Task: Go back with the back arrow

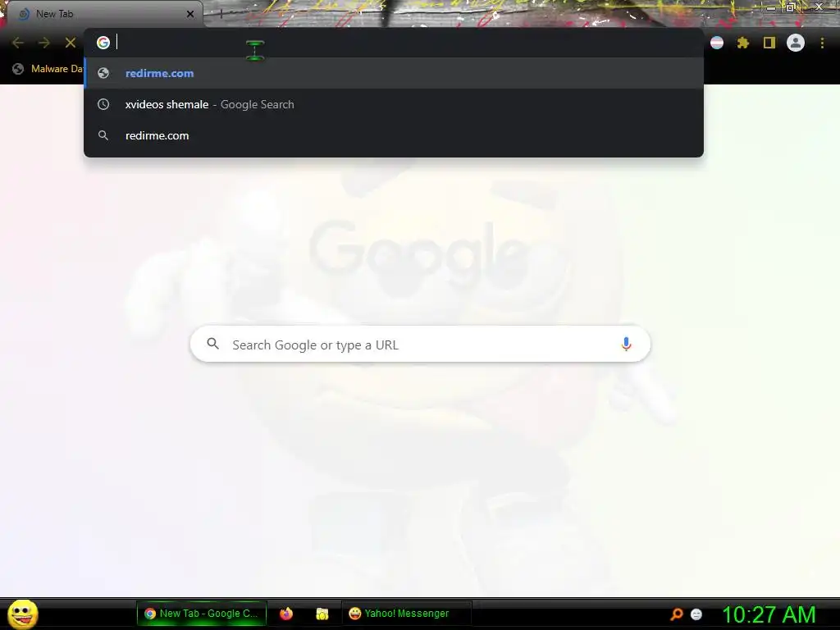Action: click(18, 43)
